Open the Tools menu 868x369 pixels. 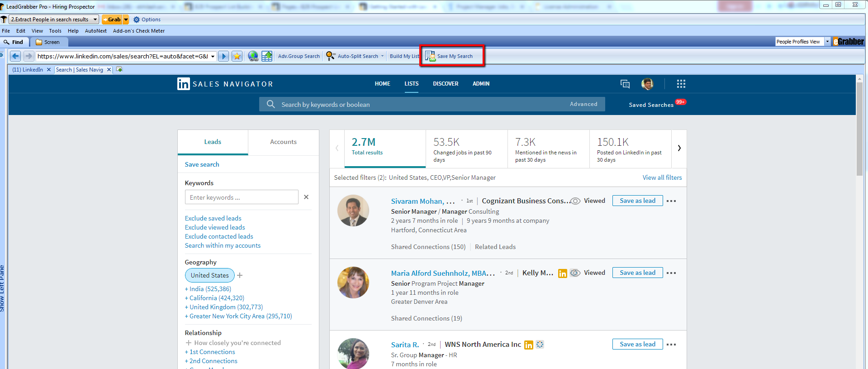[x=55, y=31]
